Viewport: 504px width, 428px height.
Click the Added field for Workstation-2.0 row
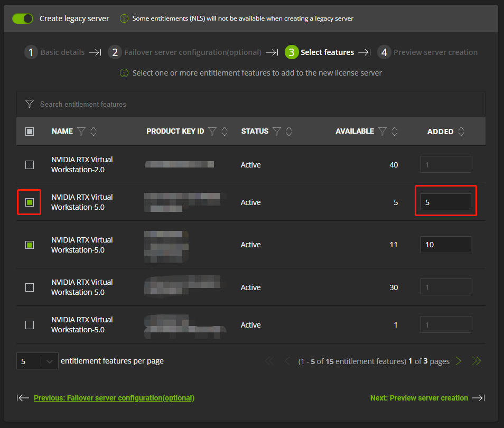point(446,164)
